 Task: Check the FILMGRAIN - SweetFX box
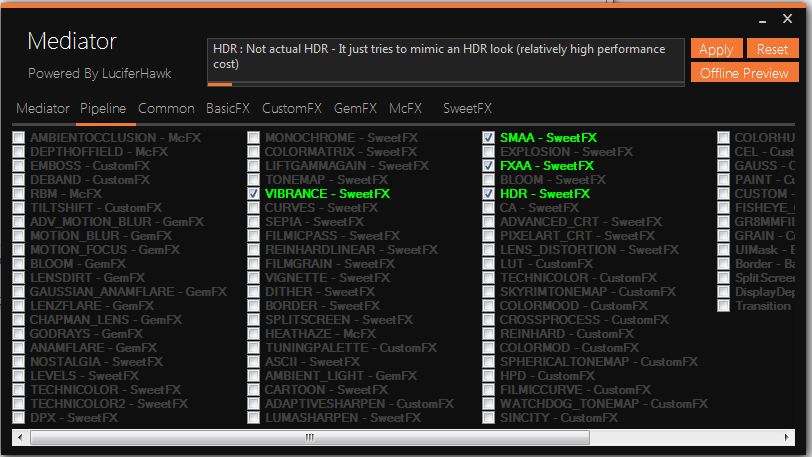[x=253, y=264]
